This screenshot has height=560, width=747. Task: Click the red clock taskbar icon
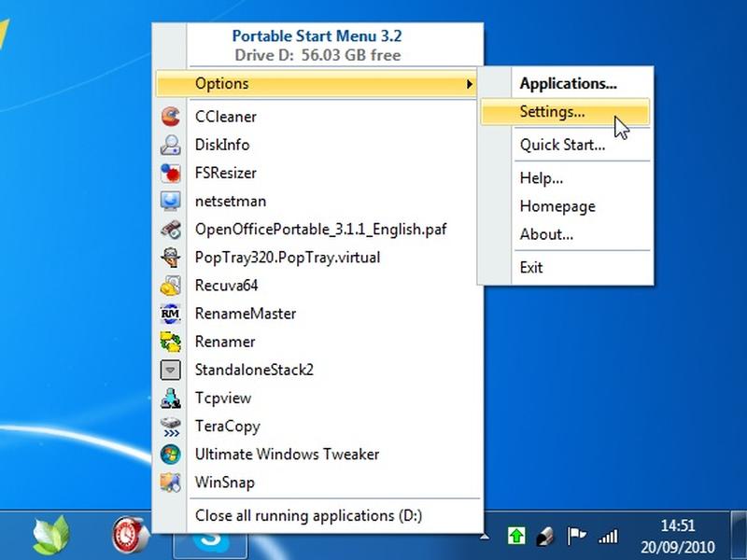[x=130, y=536]
